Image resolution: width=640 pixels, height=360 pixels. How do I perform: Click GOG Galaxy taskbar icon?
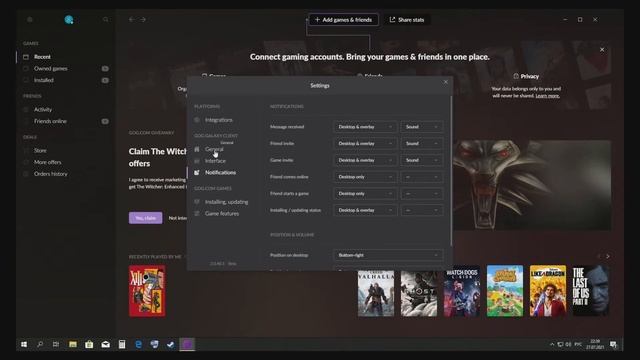coord(187,344)
